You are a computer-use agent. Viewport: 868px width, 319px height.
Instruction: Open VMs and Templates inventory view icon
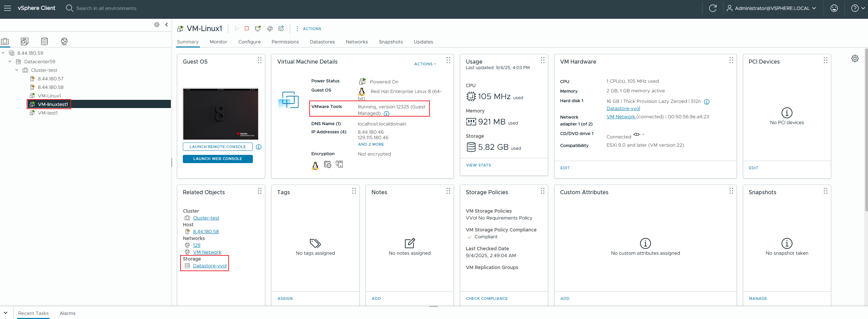click(x=25, y=41)
